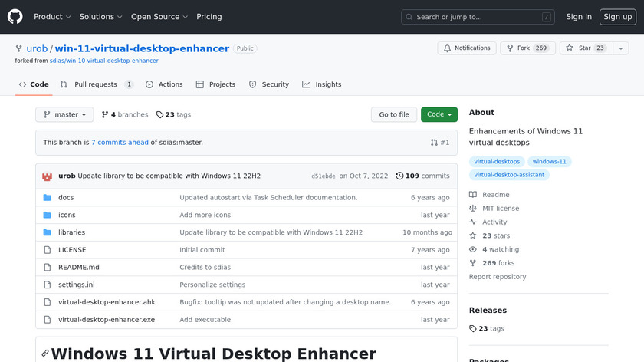
Task: Expand the Product menu
Action: tap(52, 16)
